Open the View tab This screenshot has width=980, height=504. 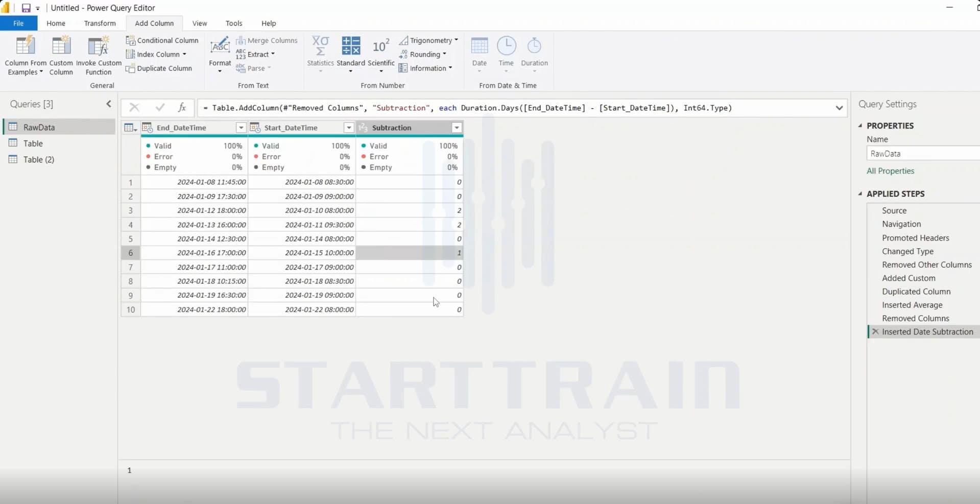click(200, 23)
